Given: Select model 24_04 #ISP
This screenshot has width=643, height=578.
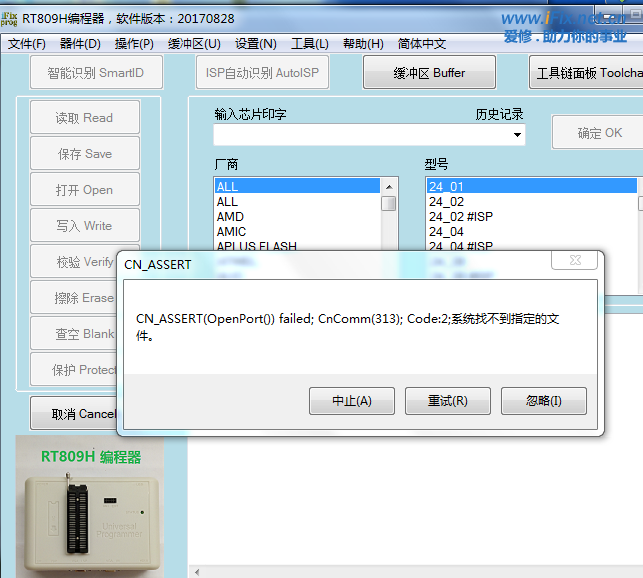Looking at the screenshot, I should point(532,245).
